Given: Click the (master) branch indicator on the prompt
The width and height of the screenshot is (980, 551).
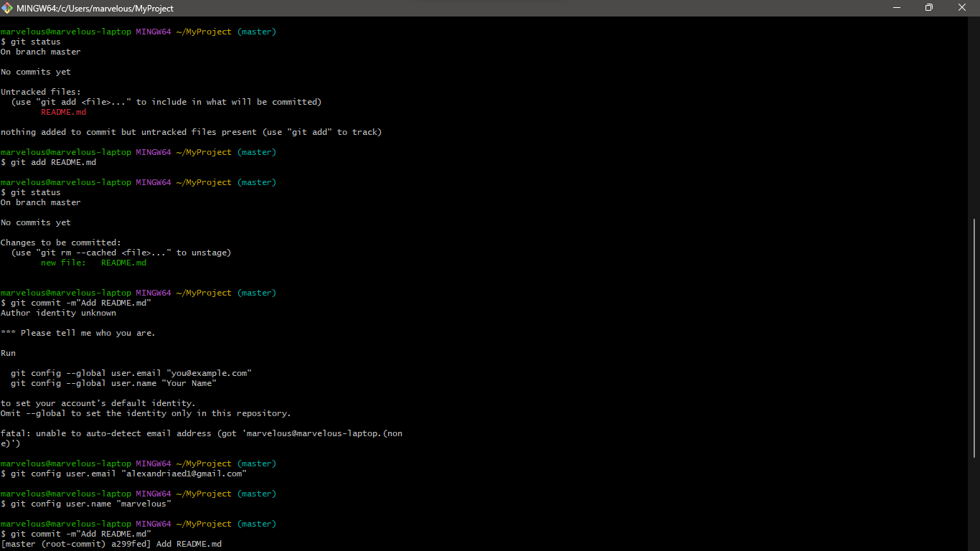Looking at the screenshot, I should [x=256, y=32].
